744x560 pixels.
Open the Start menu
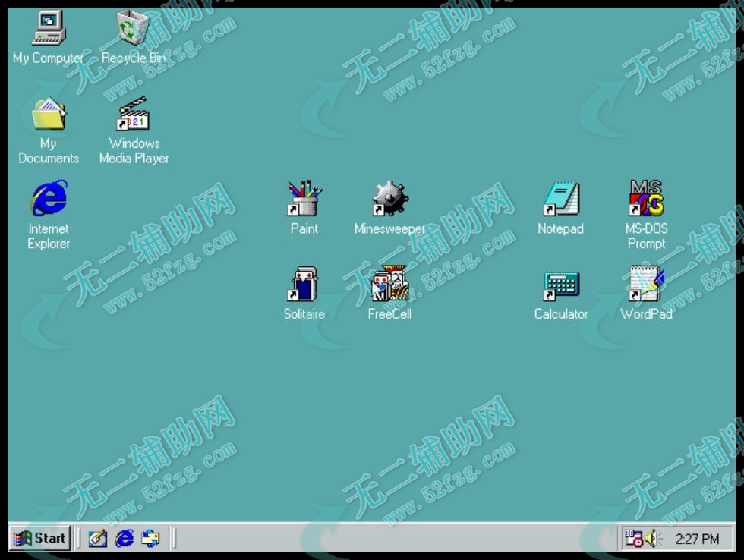(x=39, y=539)
